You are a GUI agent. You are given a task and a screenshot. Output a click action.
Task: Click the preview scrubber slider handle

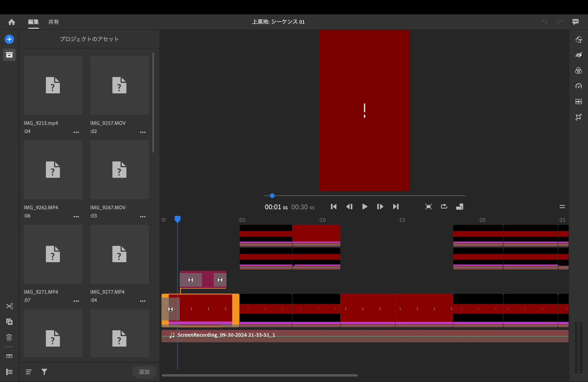272,196
